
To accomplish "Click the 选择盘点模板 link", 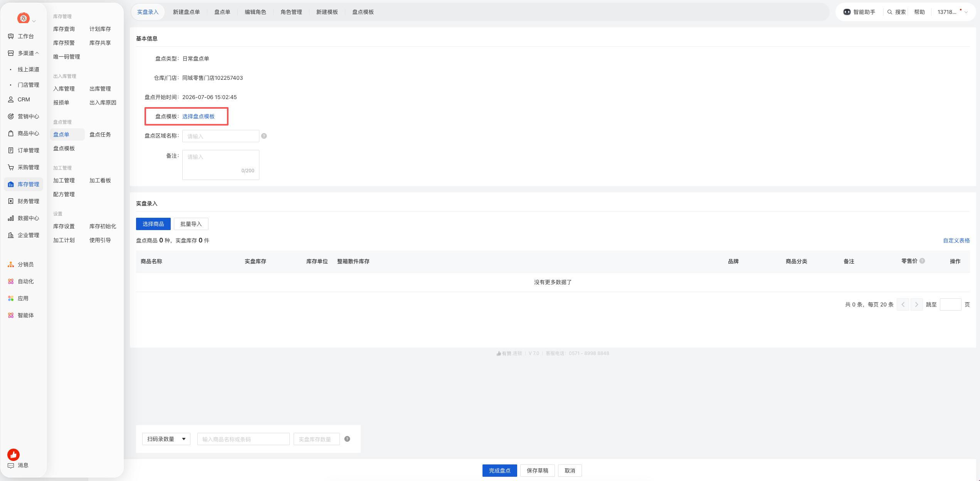I will tap(198, 116).
